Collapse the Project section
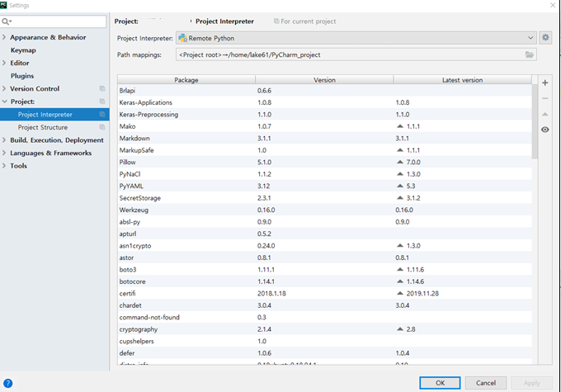561x392 pixels. [4, 102]
